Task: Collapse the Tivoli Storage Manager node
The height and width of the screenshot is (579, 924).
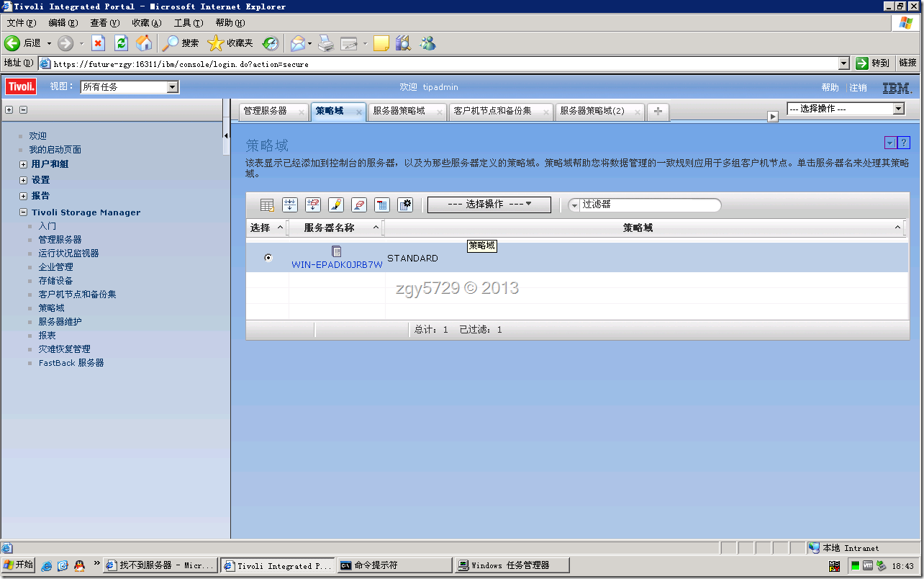Action: [x=24, y=212]
